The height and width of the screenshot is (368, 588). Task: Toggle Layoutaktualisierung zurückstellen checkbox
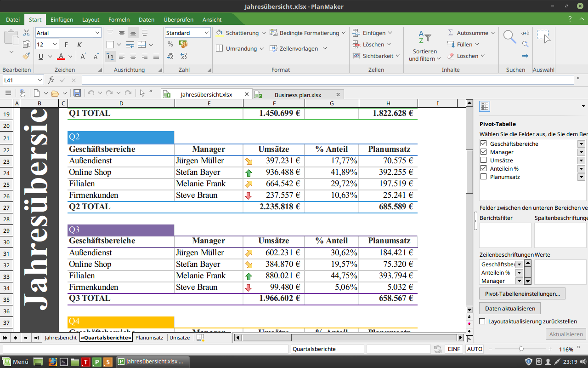coord(482,322)
